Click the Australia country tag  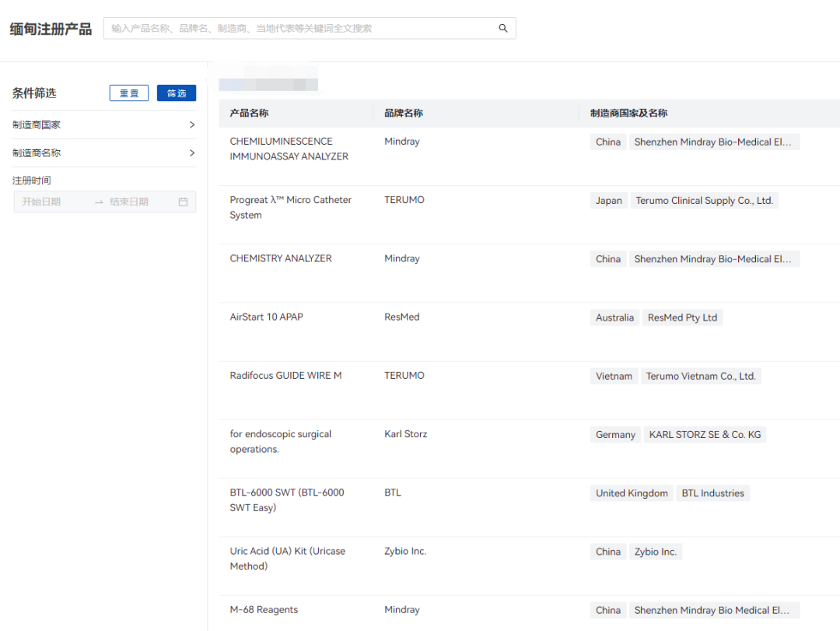(x=614, y=317)
